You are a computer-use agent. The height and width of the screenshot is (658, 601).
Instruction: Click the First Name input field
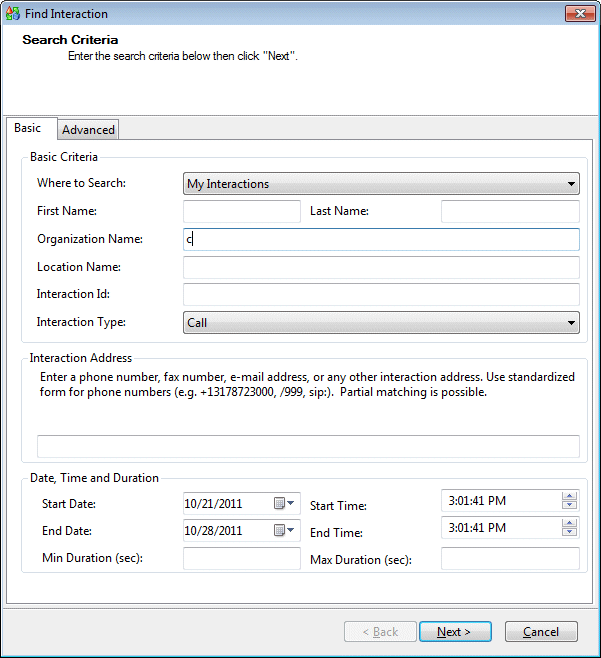coord(241,211)
